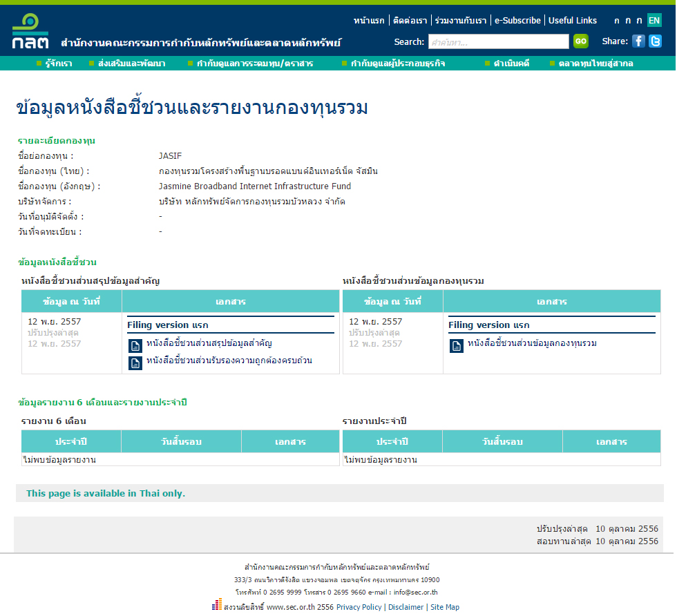The image size is (677, 616).
Task: Click the green GO search button
Action: pyautogui.click(x=581, y=41)
